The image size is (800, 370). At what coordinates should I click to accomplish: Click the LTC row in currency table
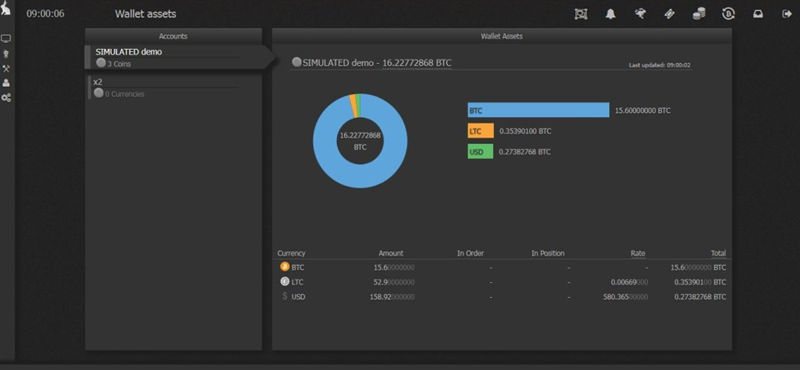[x=502, y=282]
